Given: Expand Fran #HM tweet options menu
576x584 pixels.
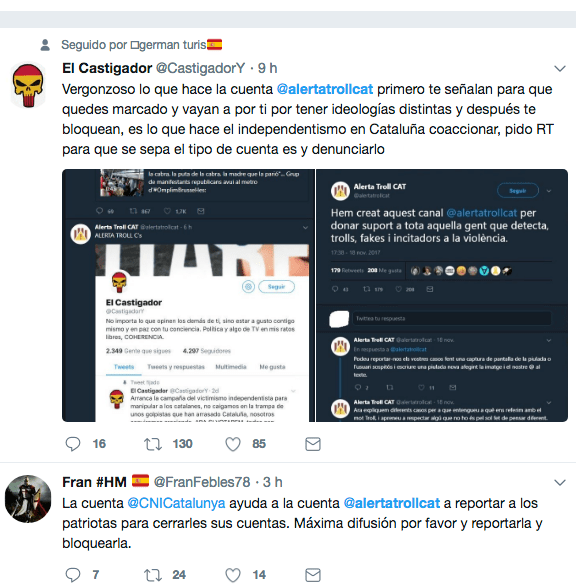Looking at the screenshot, I should pos(560,483).
